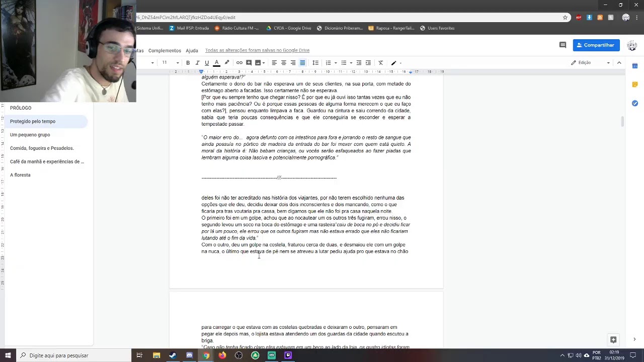Toggle justified alignment
The width and height of the screenshot is (644, 362).
point(302,63)
